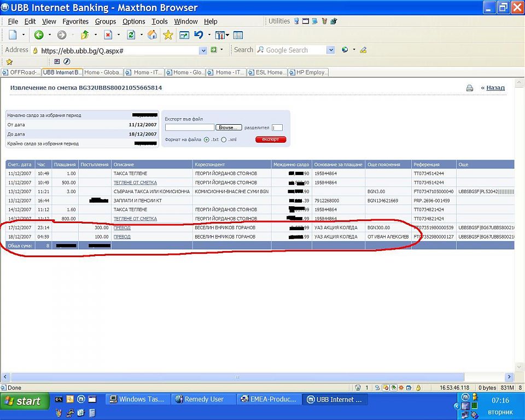Screen dimensions: 525x420
Task: Click the Refresh page icon
Action: point(131,35)
